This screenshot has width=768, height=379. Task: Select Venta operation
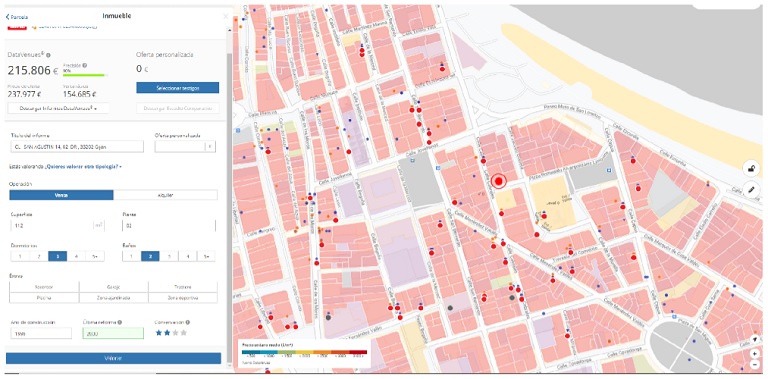tap(61, 195)
